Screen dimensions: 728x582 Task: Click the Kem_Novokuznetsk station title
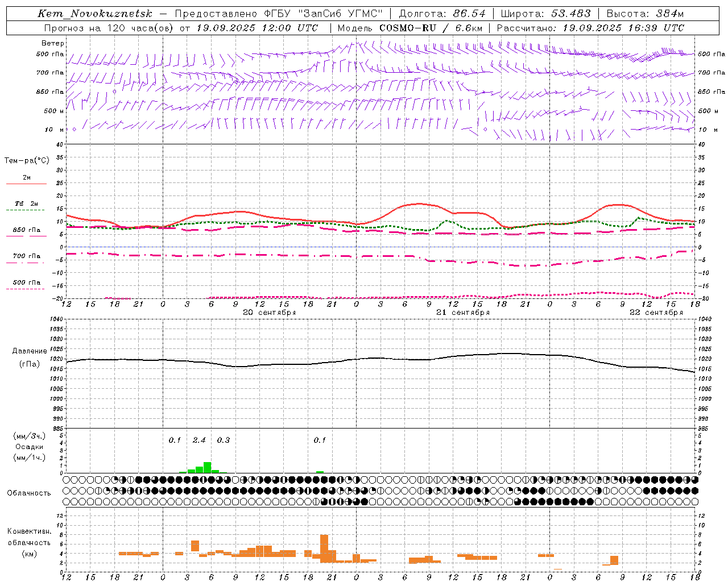coord(95,14)
